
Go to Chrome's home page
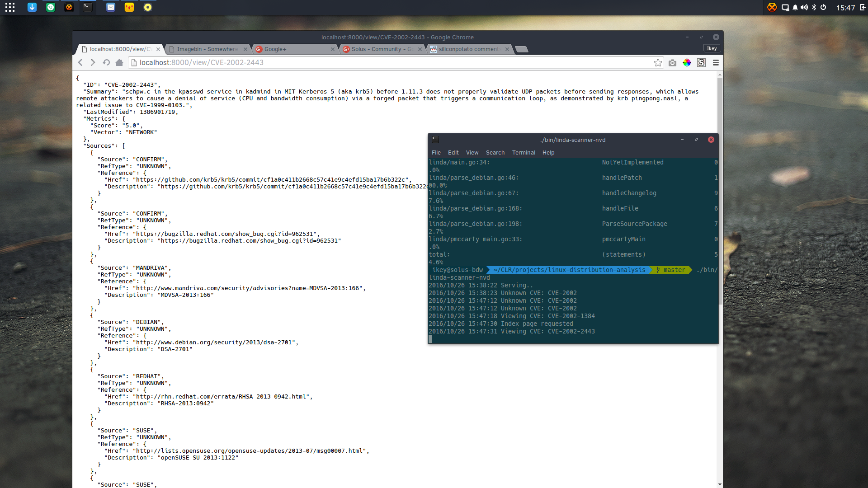(x=119, y=62)
